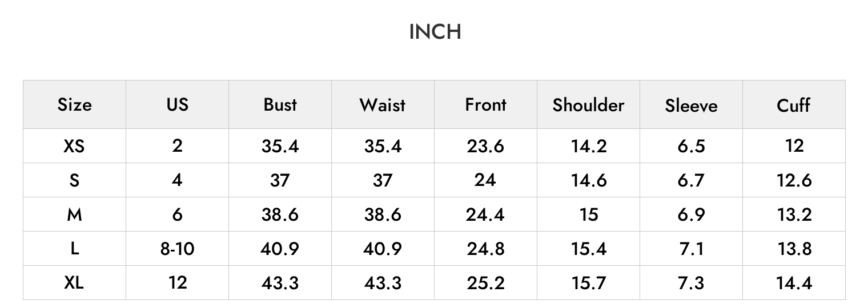Click the INCH heading above the table

tap(435, 32)
